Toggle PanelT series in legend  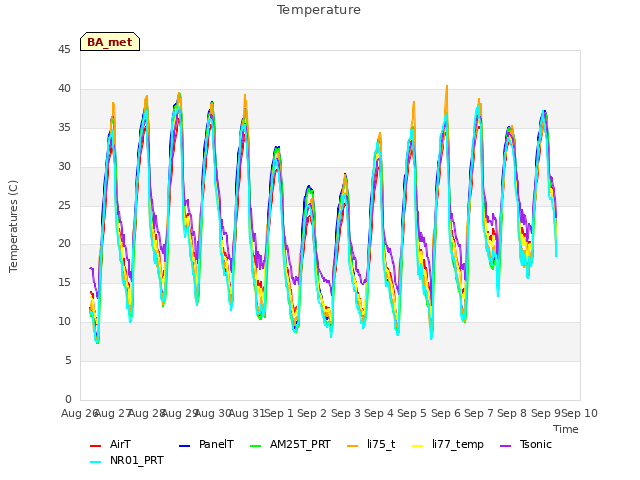(207, 444)
